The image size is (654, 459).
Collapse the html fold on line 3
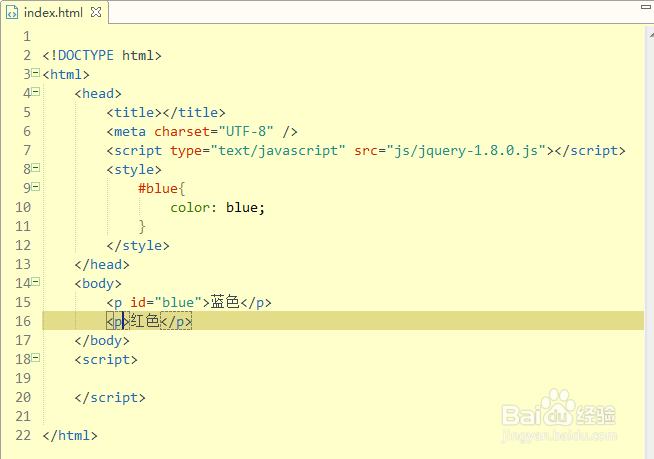(x=36, y=73)
